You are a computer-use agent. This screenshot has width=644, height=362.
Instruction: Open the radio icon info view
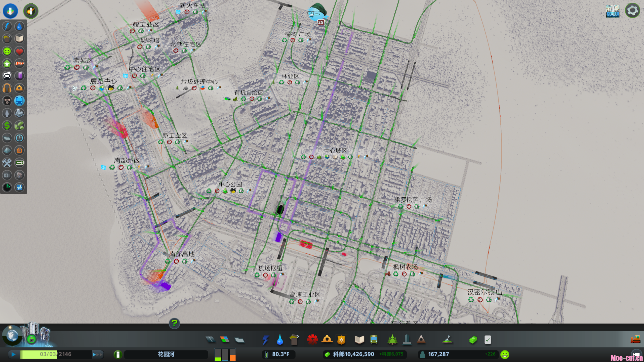click(x=7, y=175)
